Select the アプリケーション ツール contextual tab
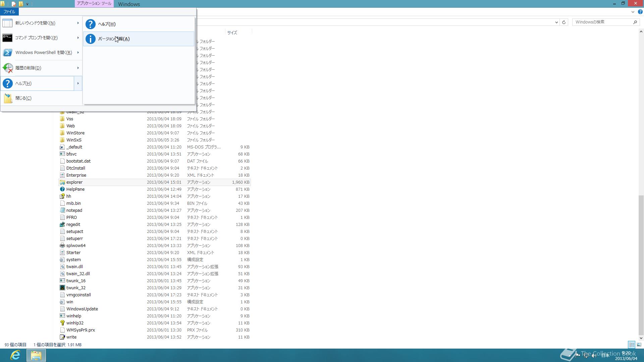The height and width of the screenshot is (362, 644). 94,3
